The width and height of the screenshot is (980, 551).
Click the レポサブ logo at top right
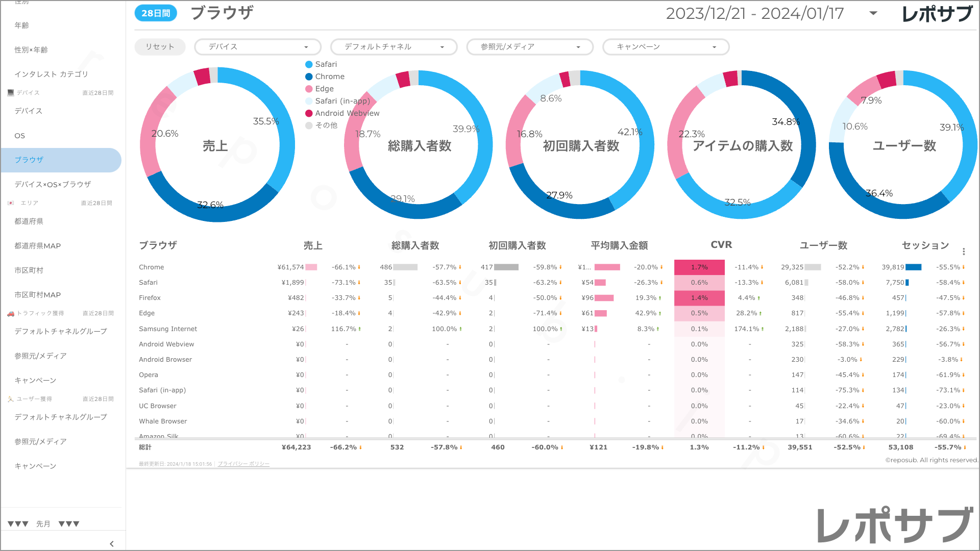tap(937, 14)
